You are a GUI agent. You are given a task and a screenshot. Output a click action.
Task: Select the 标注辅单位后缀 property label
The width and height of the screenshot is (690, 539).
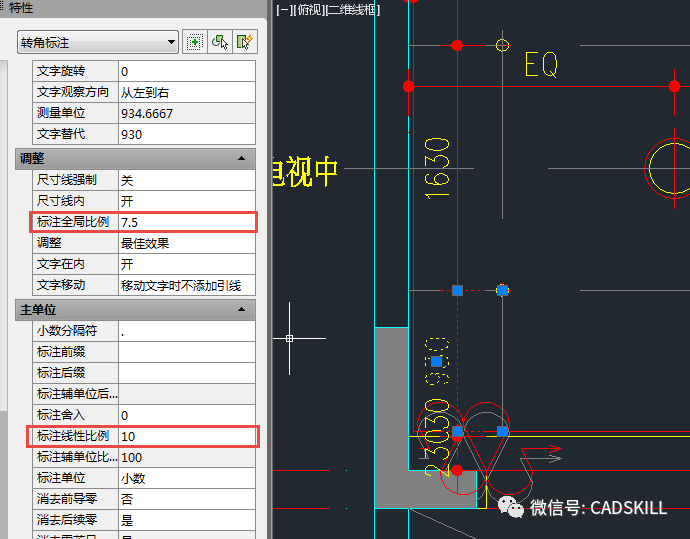tap(77, 394)
